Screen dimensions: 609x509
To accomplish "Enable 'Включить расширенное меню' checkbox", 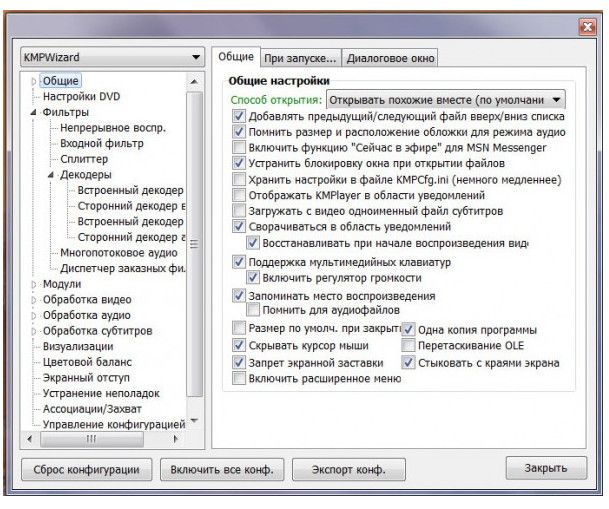I will tap(239, 378).
